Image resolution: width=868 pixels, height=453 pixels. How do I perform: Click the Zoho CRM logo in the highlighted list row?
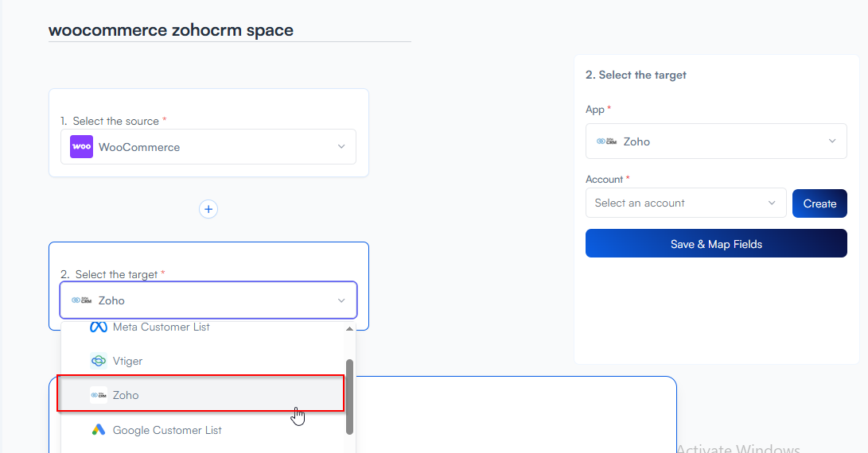[99, 395]
